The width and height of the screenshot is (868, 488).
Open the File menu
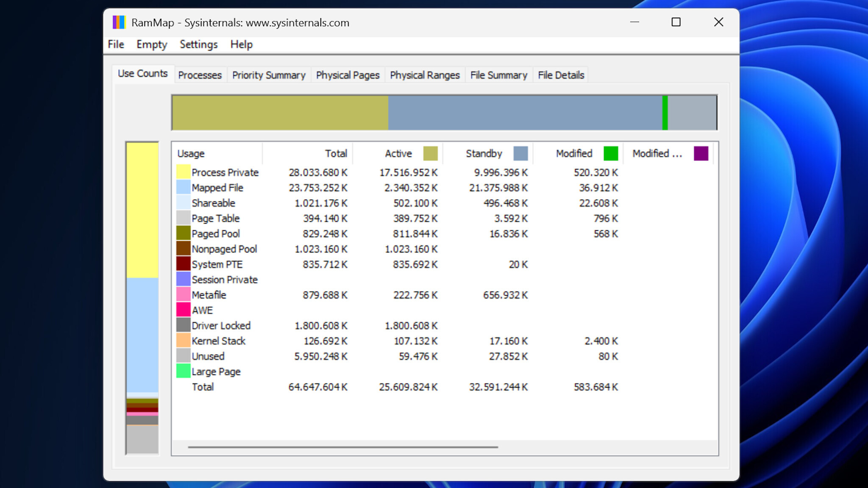116,44
